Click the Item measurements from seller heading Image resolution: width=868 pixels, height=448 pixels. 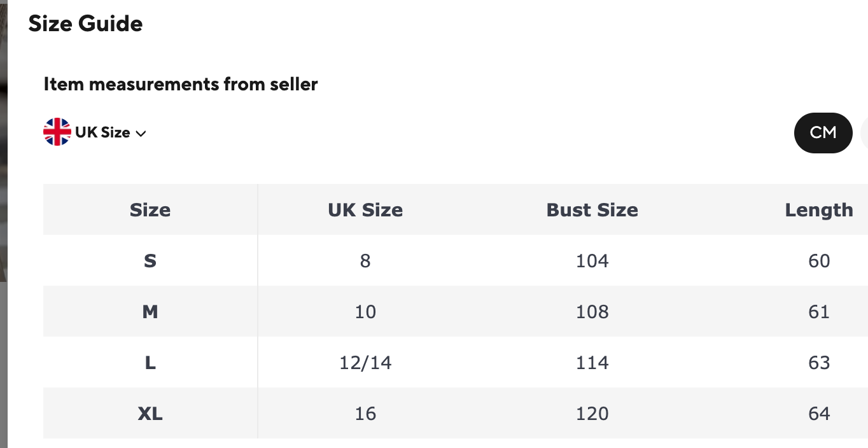(x=181, y=84)
